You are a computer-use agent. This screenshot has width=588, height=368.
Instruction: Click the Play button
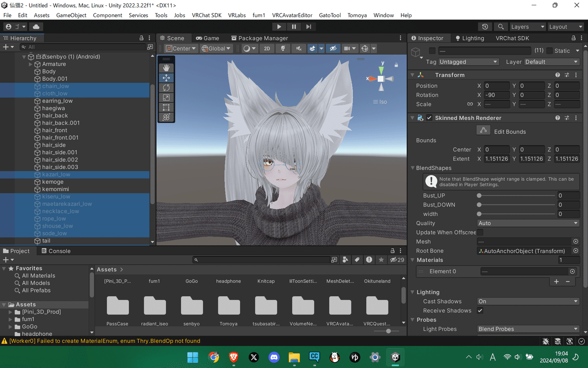[279, 27]
